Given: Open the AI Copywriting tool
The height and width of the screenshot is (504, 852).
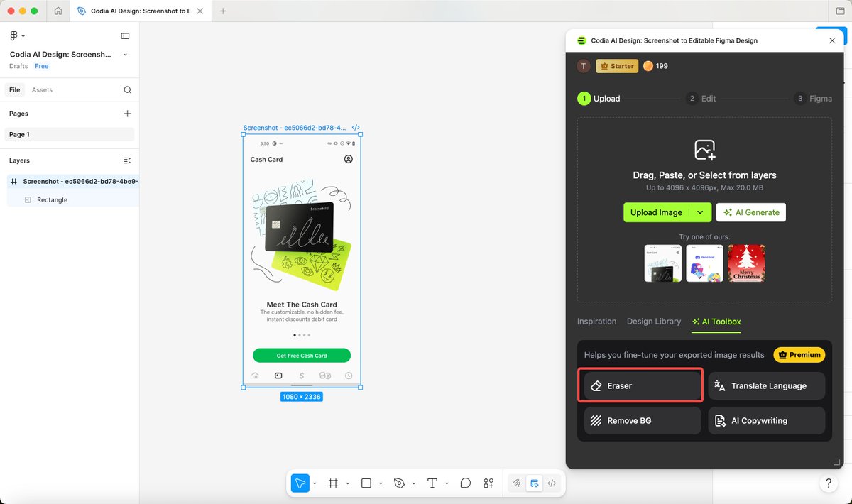Looking at the screenshot, I should click(x=767, y=420).
